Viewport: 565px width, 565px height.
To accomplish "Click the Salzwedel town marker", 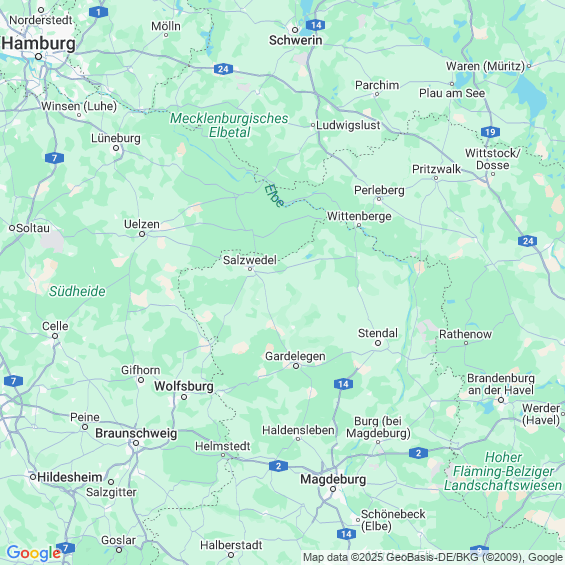I will coord(250,269).
